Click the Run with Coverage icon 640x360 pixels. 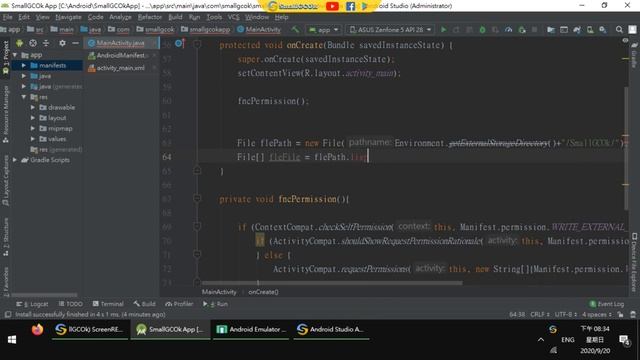496,30
